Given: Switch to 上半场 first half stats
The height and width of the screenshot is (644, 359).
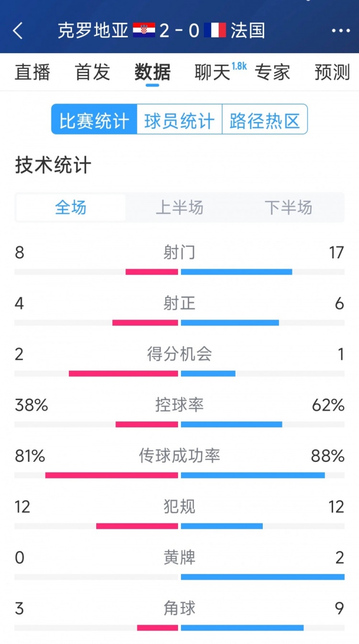Looking at the screenshot, I should [179, 208].
